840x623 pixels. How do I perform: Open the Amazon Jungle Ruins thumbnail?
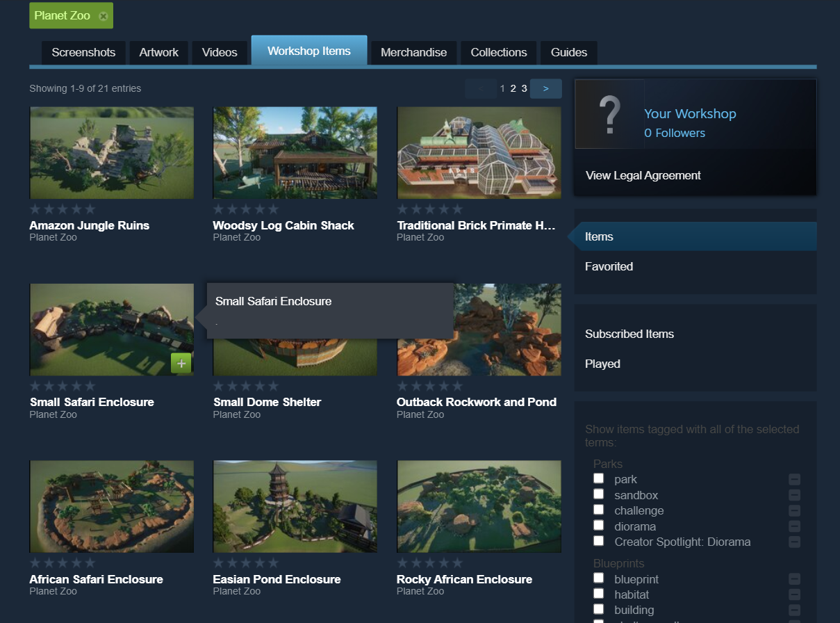tap(112, 153)
